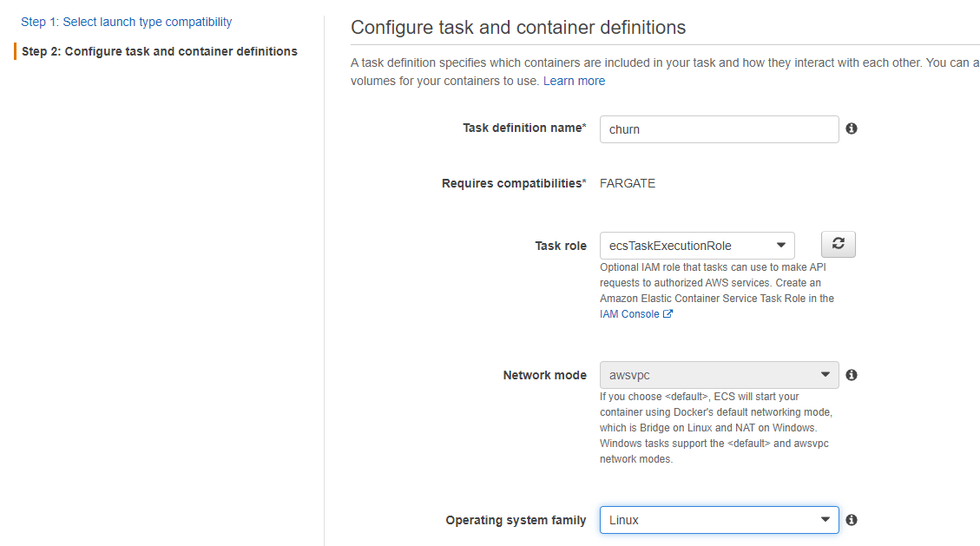Click the Network mode label
Viewport: 980px width, 546px height.
(544, 375)
